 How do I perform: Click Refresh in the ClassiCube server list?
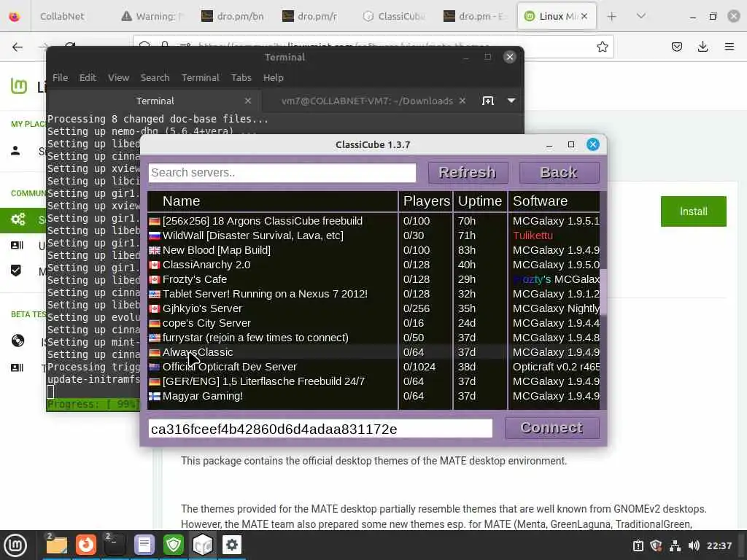(x=468, y=172)
